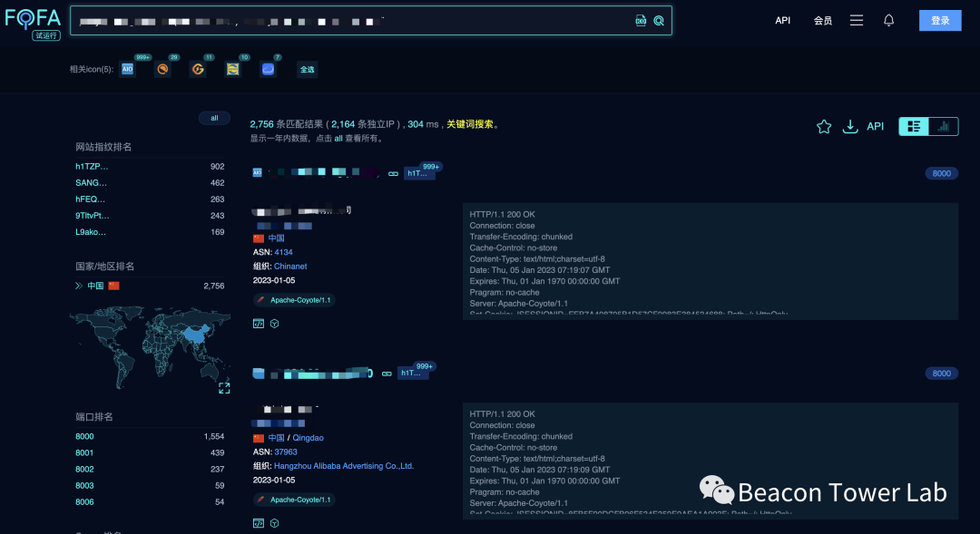Switch to list view layout
The height and width of the screenshot is (534, 980).
click(914, 127)
